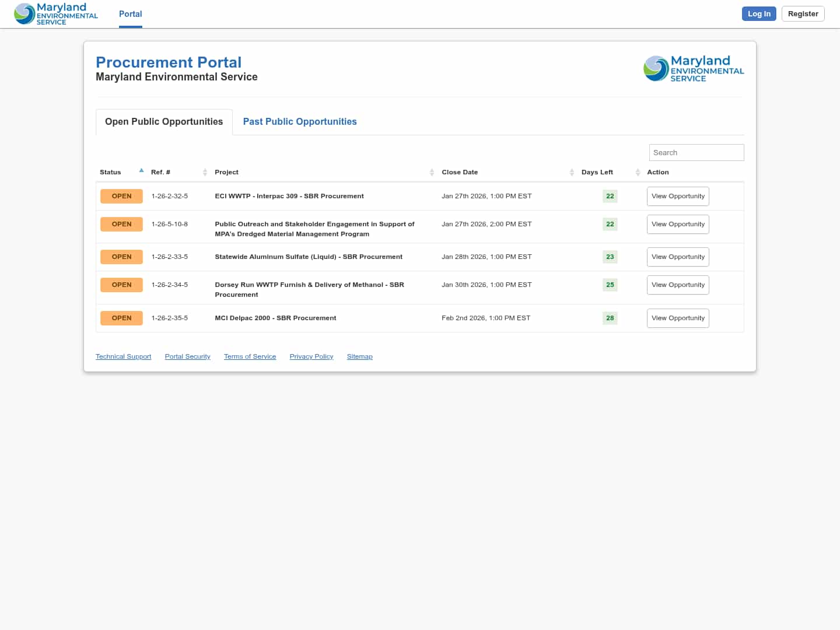Click the OPEN badge on the Dorsey Run WWTP row
Viewport: 840px width, 630px height.
click(121, 285)
